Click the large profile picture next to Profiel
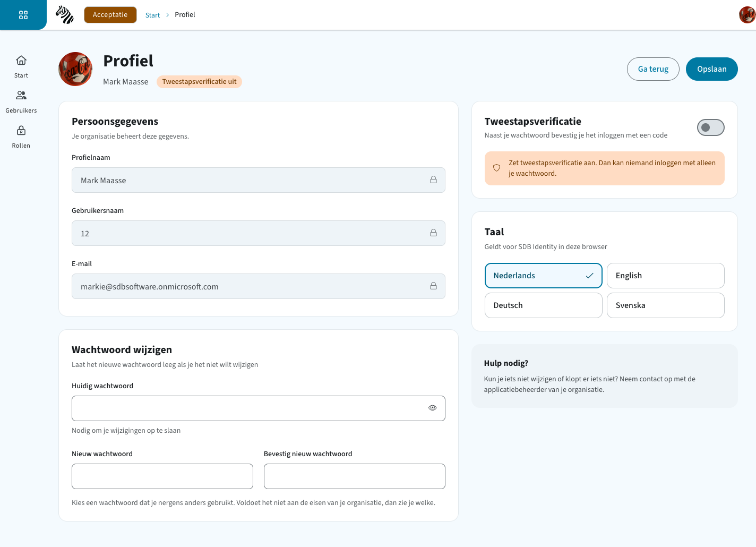Viewport: 756px width, 547px height. 75,69
